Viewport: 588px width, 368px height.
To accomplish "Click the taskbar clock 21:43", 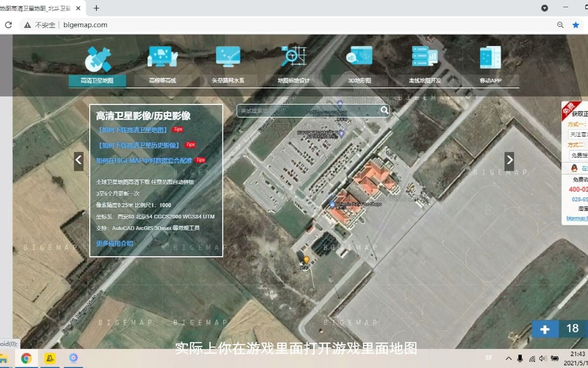I will click(578, 354).
